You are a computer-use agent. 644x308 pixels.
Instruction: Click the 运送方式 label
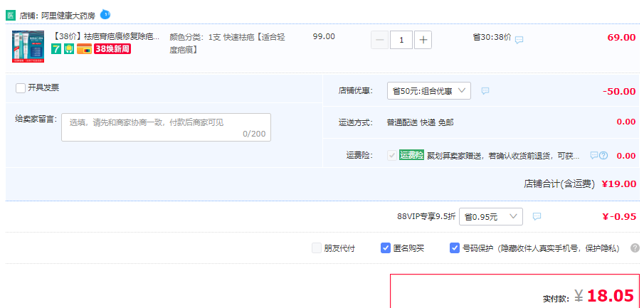click(356, 122)
